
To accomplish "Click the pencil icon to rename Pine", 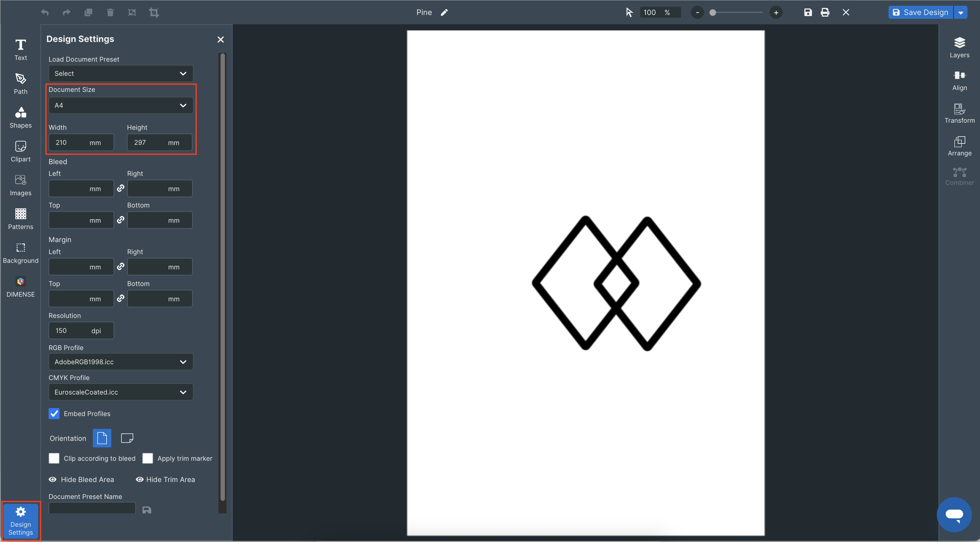I will pos(444,13).
